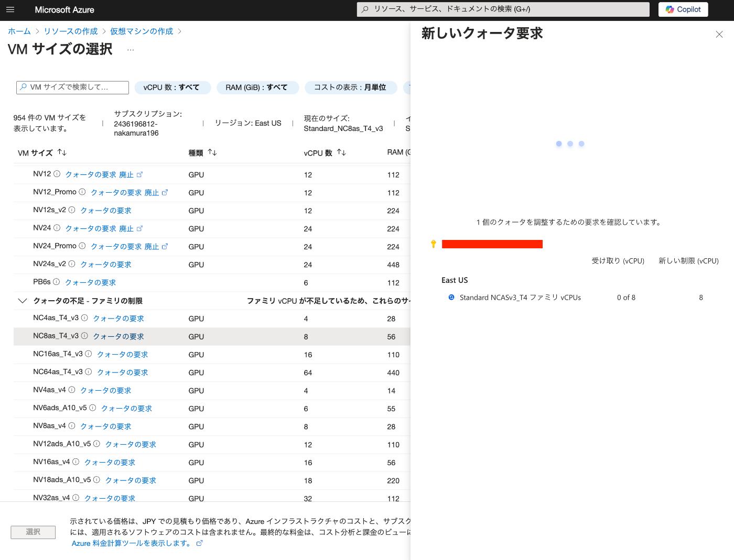Click the 0 of 8 received value
The height and width of the screenshot is (560, 734).
pos(626,297)
